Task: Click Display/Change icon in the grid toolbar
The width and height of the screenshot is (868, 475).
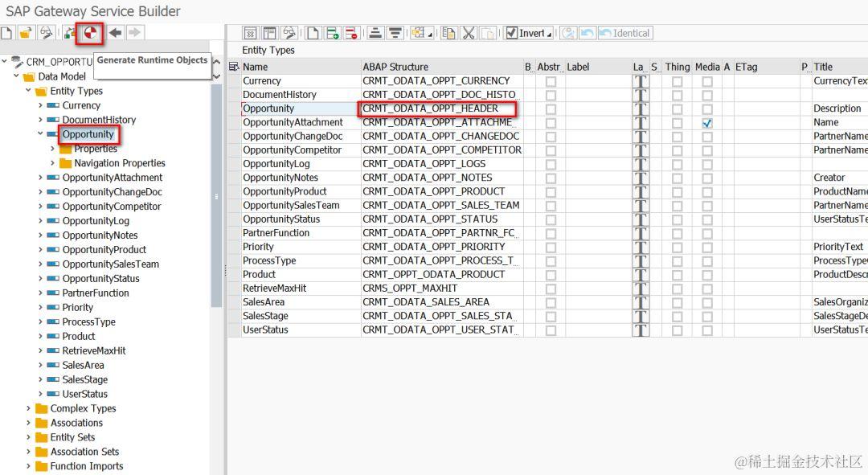Action: click(x=289, y=33)
